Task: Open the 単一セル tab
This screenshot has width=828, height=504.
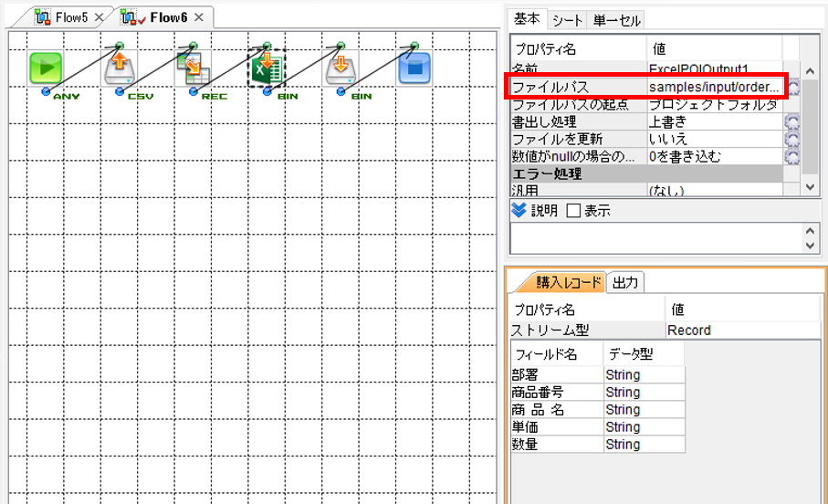Action: pyautogui.click(x=615, y=20)
